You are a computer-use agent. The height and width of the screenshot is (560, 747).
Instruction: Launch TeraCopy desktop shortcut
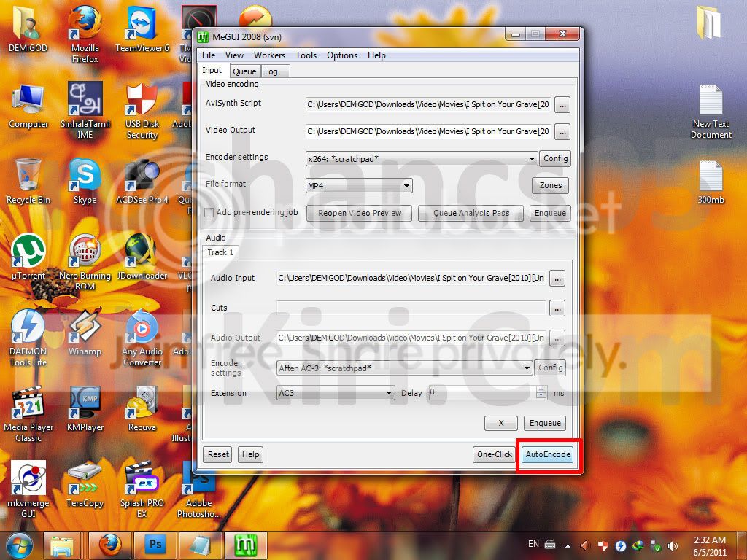(x=85, y=485)
